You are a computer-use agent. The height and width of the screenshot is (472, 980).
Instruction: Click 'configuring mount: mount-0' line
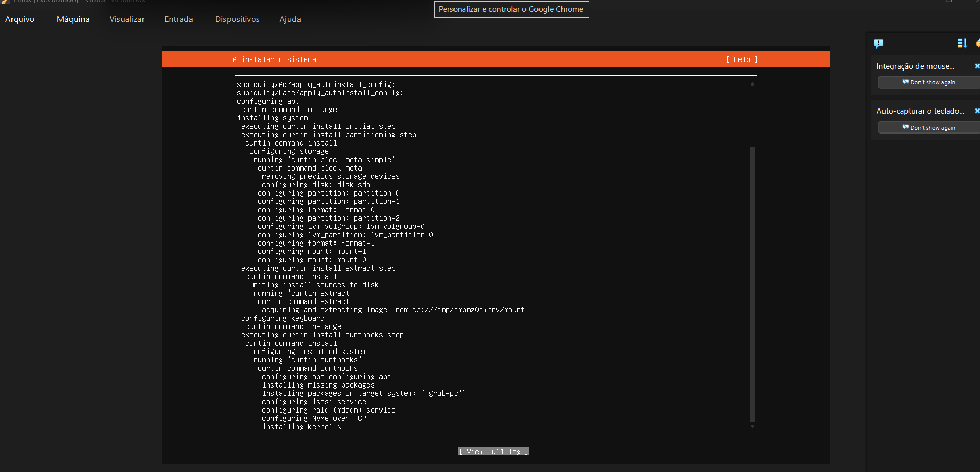pyautogui.click(x=312, y=260)
